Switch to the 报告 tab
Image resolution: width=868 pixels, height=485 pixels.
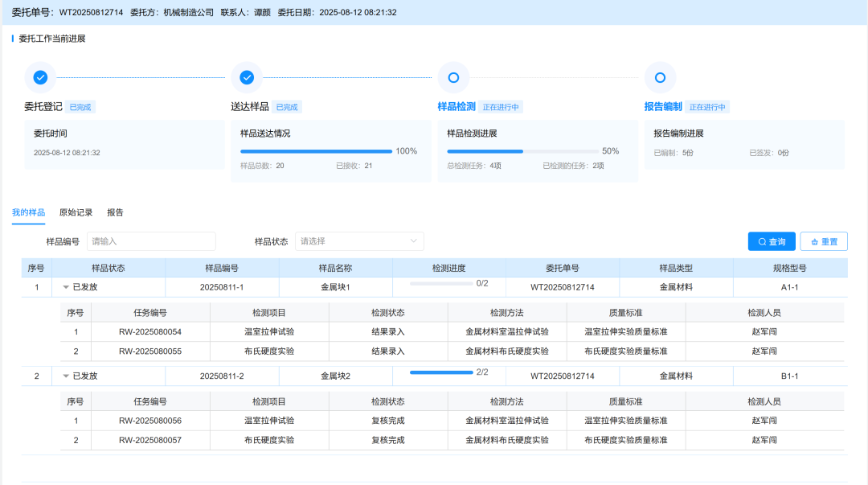coord(117,212)
